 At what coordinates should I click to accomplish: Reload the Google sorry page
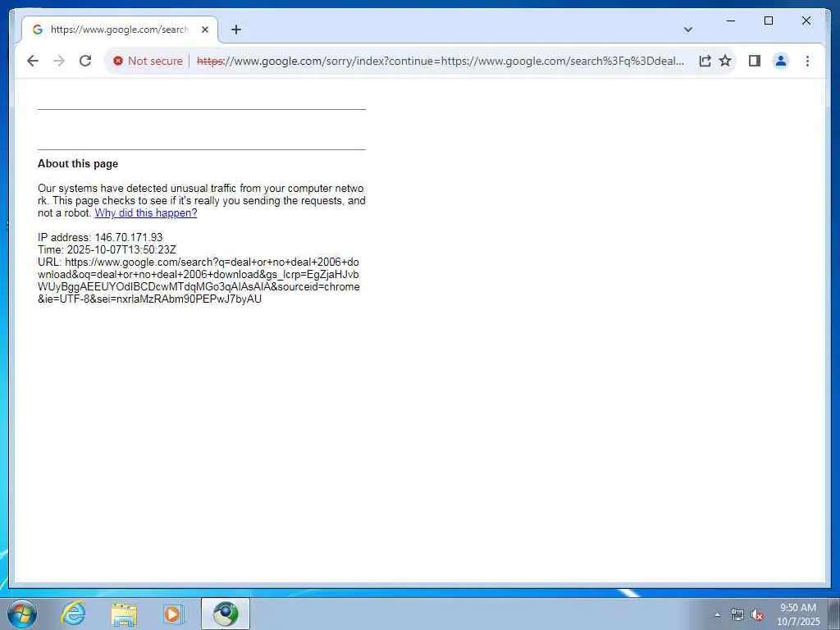click(85, 61)
